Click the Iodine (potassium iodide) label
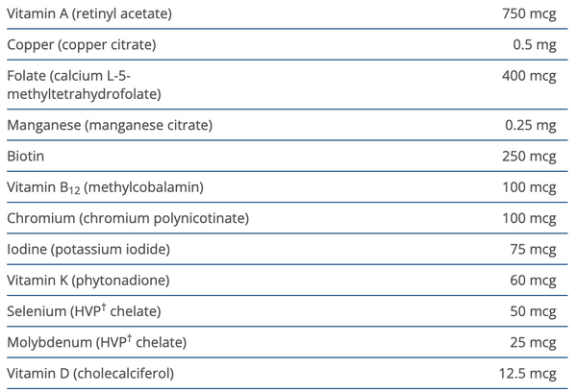 coord(88,249)
